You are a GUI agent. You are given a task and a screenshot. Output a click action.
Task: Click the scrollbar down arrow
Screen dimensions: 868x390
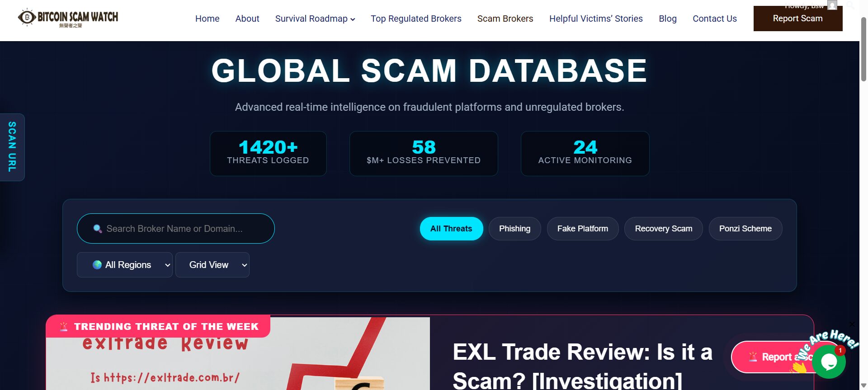(x=863, y=385)
